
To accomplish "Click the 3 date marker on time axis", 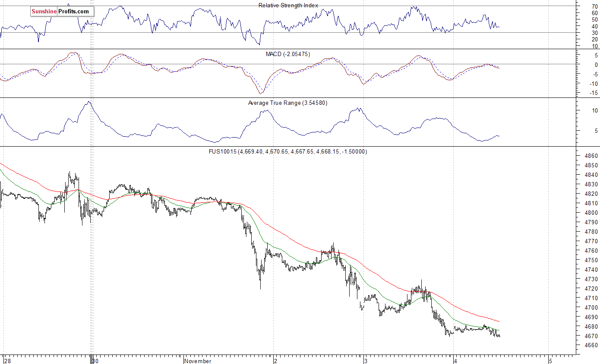I will click(366, 361).
